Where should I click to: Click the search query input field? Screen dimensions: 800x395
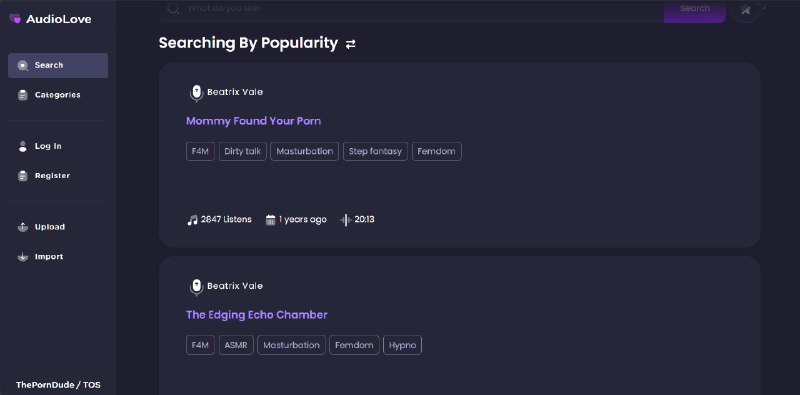(411, 10)
